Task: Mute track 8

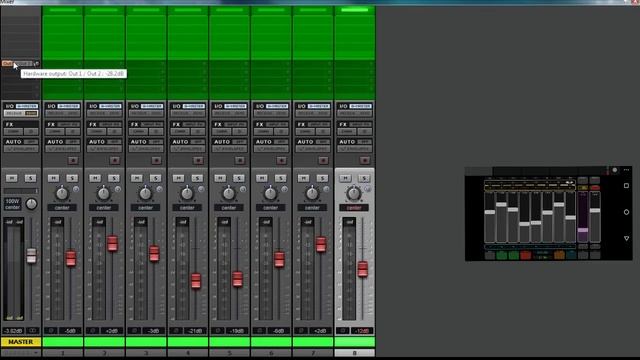Action: tap(344, 178)
